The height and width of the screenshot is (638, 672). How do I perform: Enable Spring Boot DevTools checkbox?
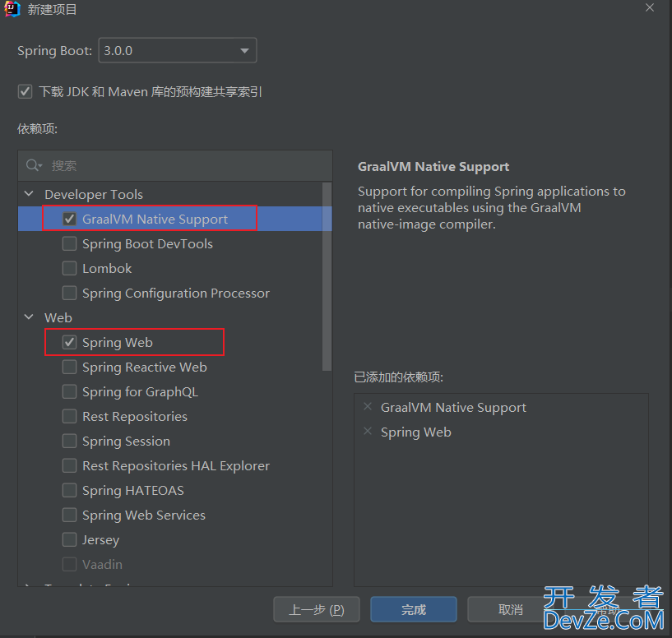69,243
